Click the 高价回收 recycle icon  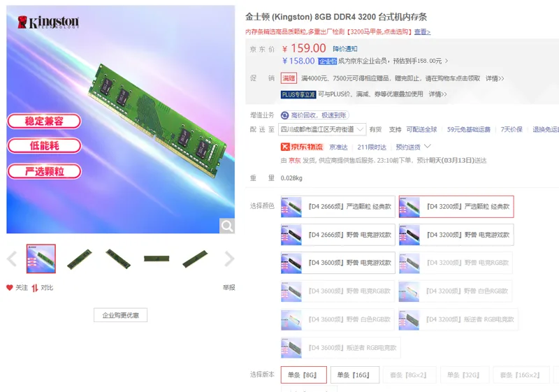tap(284, 115)
